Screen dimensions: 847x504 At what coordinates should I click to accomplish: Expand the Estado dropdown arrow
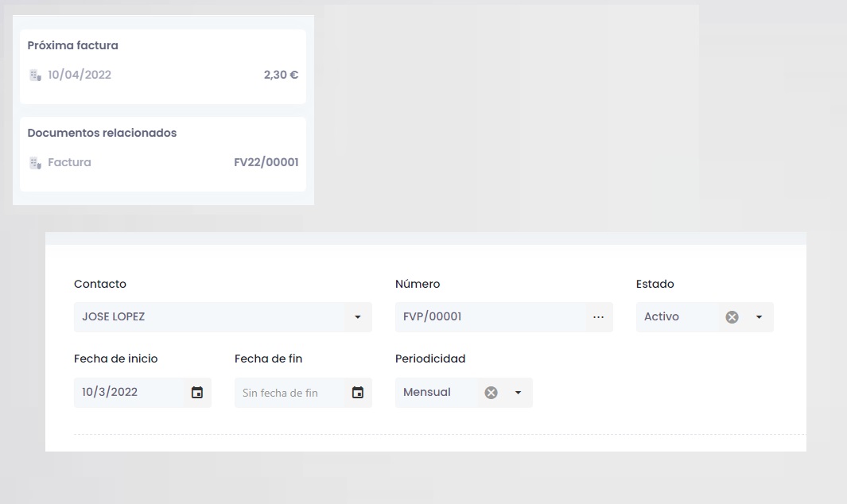point(759,317)
